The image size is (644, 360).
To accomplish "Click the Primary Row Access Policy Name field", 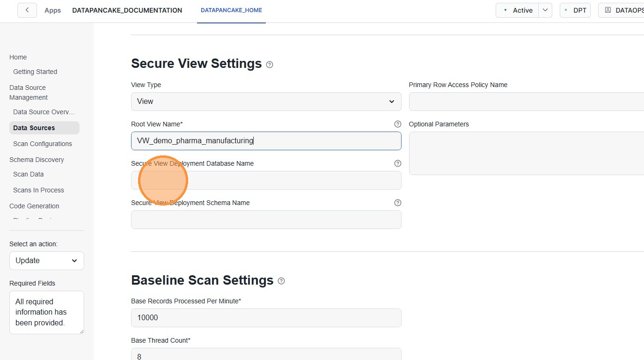I will [x=526, y=102].
